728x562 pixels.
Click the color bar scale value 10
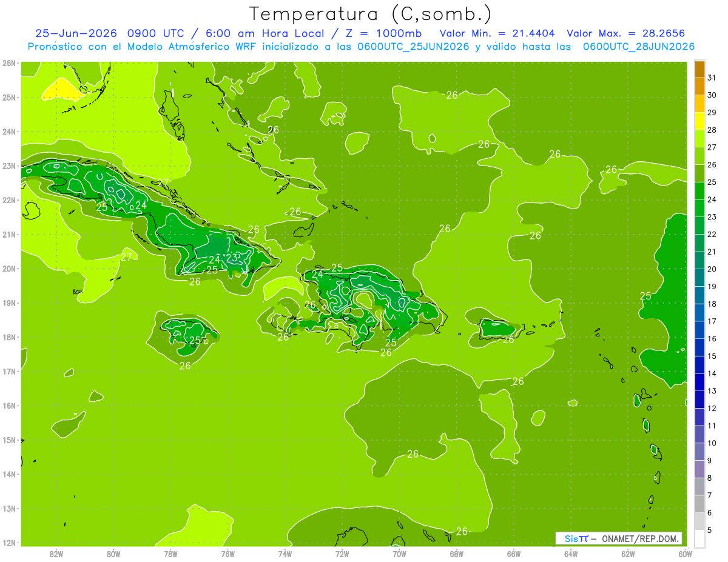pos(712,443)
